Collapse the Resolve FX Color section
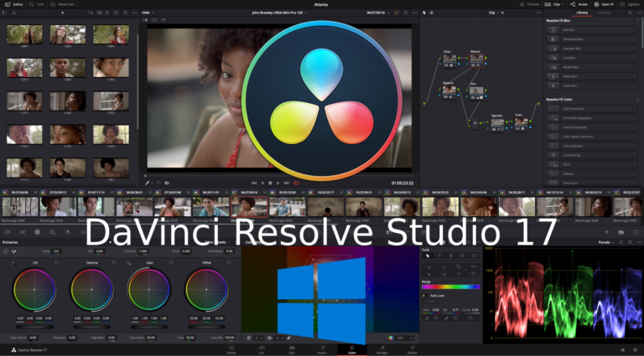The image size is (644, 356). click(638, 99)
